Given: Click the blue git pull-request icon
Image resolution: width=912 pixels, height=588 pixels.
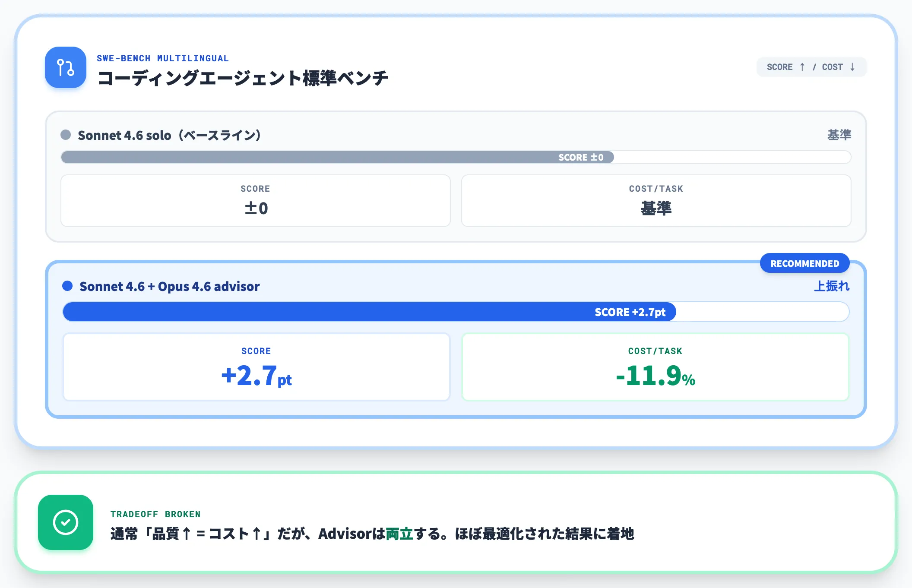Looking at the screenshot, I should [66, 67].
